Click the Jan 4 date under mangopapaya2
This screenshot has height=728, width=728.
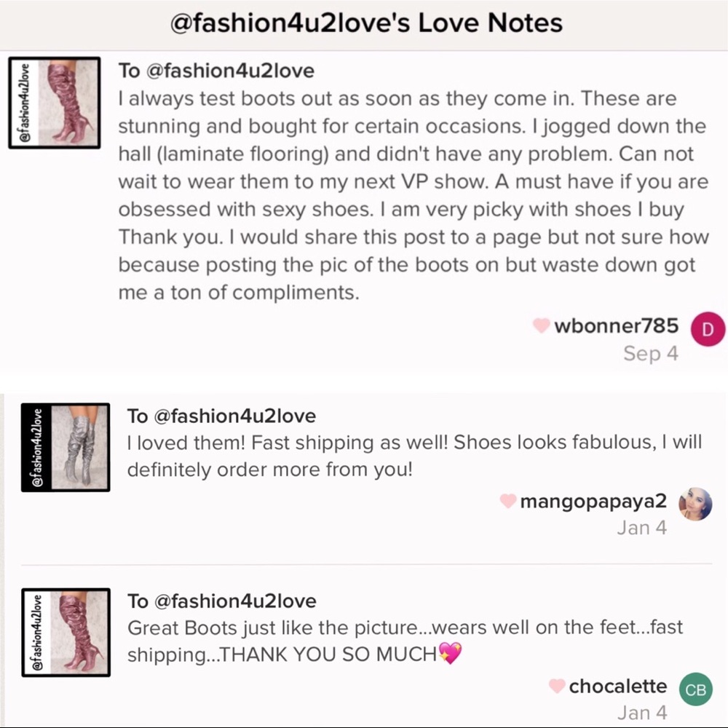pos(641,528)
